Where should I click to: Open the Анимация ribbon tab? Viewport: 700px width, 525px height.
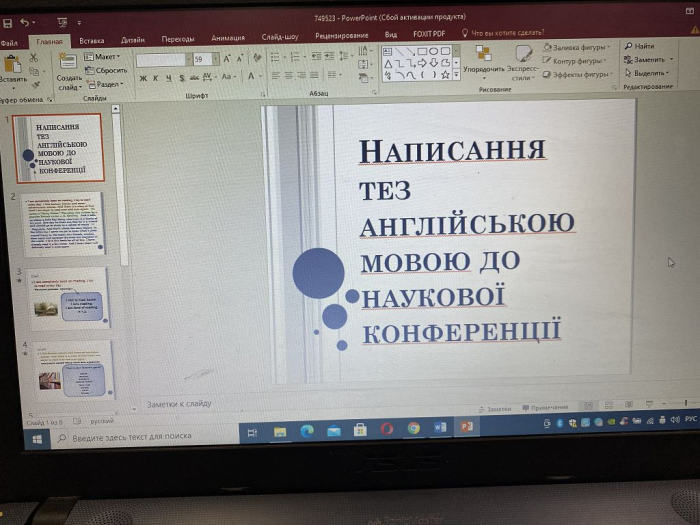(227, 38)
